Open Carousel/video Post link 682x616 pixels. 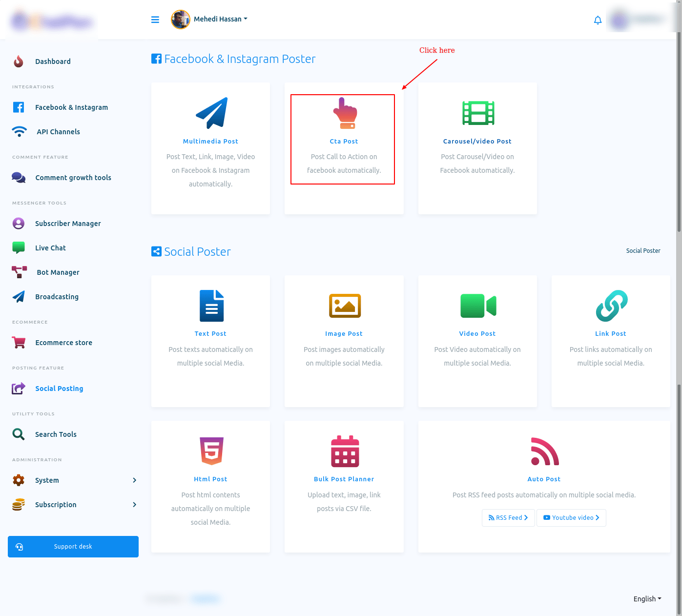477,142
